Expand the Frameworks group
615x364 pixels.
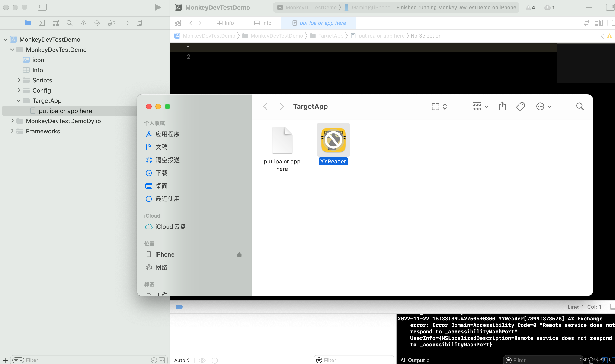pos(12,131)
